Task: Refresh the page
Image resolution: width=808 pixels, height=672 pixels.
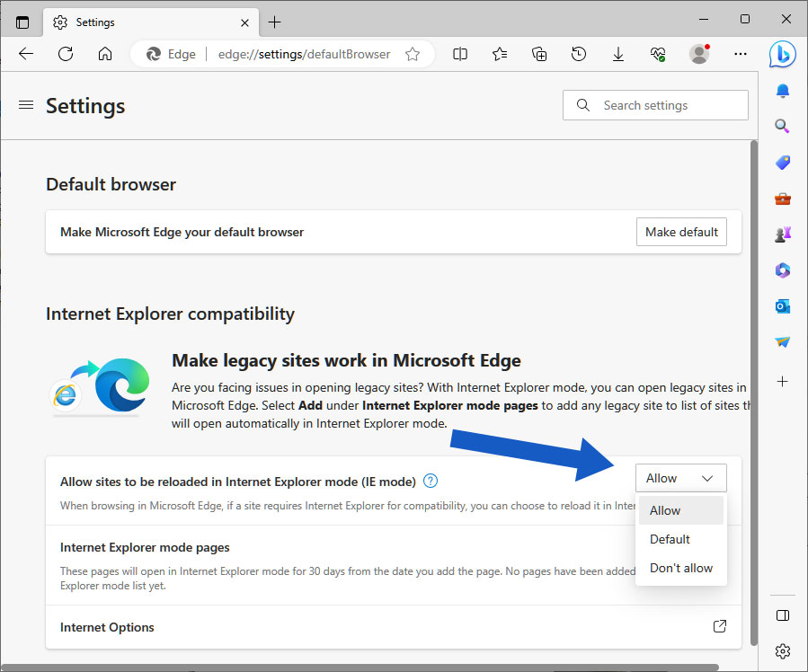Action: point(66,54)
